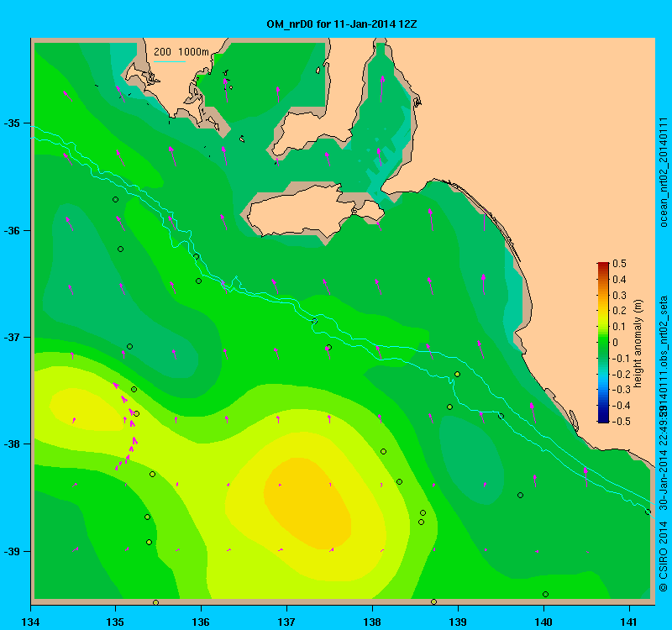
Task: Click the height anomaly color scale bar
Action: point(603,343)
